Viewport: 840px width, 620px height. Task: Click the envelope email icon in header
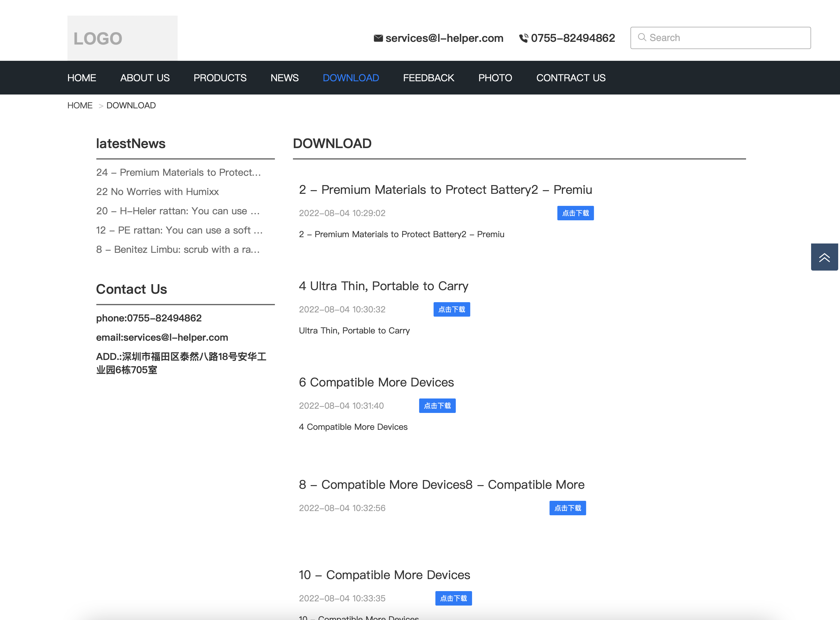(x=378, y=38)
